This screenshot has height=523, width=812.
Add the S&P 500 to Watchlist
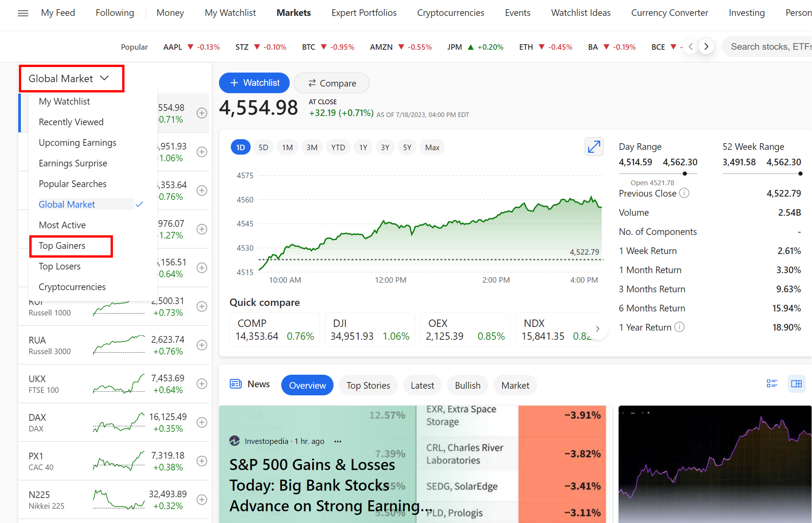click(254, 83)
